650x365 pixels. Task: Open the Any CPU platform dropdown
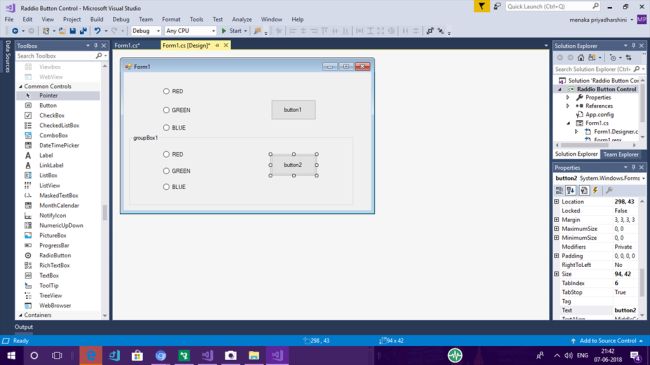(x=190, y=31)
